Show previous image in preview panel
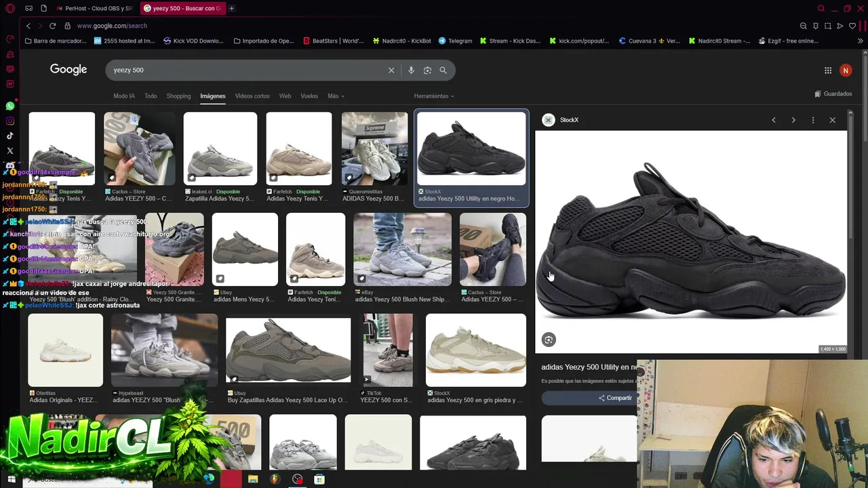The width and height of the screenshot is (868, 488). 774,120
